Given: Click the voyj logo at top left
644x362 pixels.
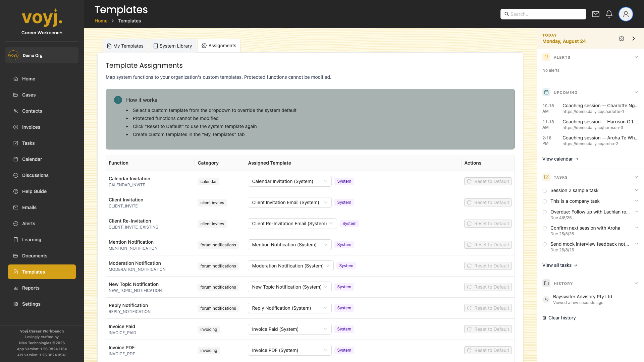Looking at the screenshot, I should 42,17.
